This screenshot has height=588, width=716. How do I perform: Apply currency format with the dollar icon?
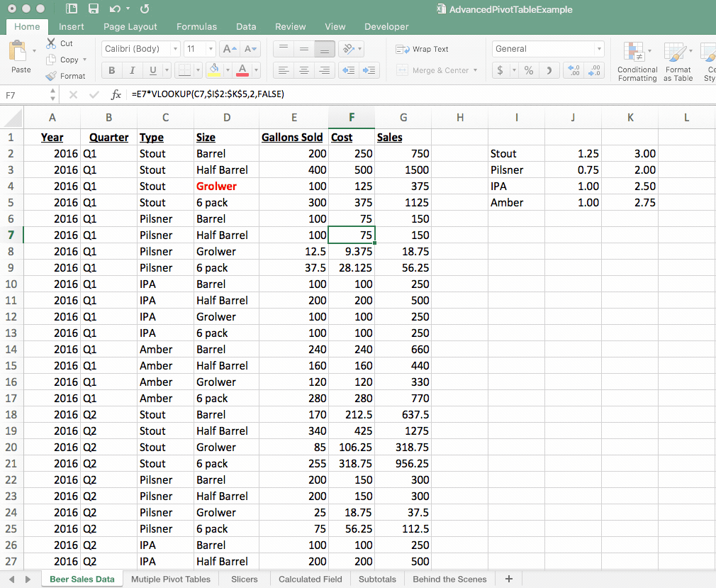[x=500, y=71]
